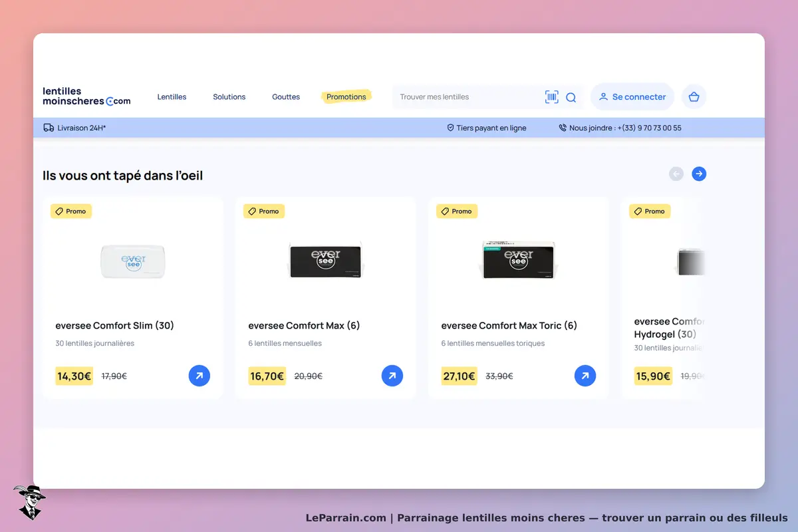Click the search magnifier icon
Viewport: 798px width, 532px height.
coord(571,97)
